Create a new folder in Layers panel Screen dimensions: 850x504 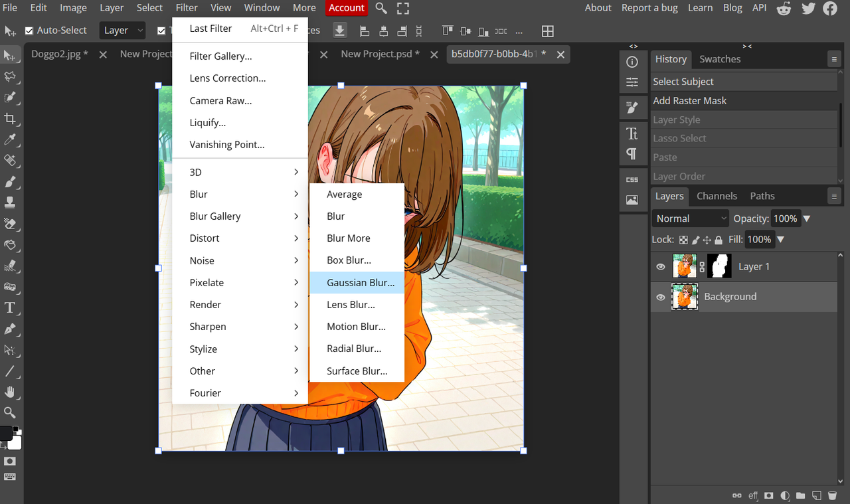pyautogui.click(x=801, y=495)
